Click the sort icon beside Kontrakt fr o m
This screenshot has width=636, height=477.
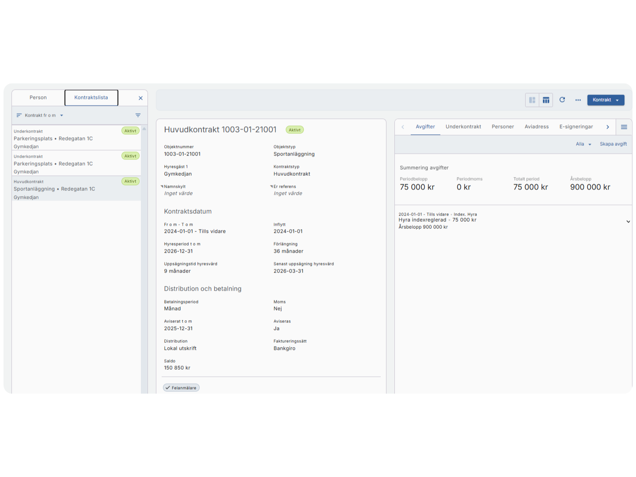[x=19, y=115]
